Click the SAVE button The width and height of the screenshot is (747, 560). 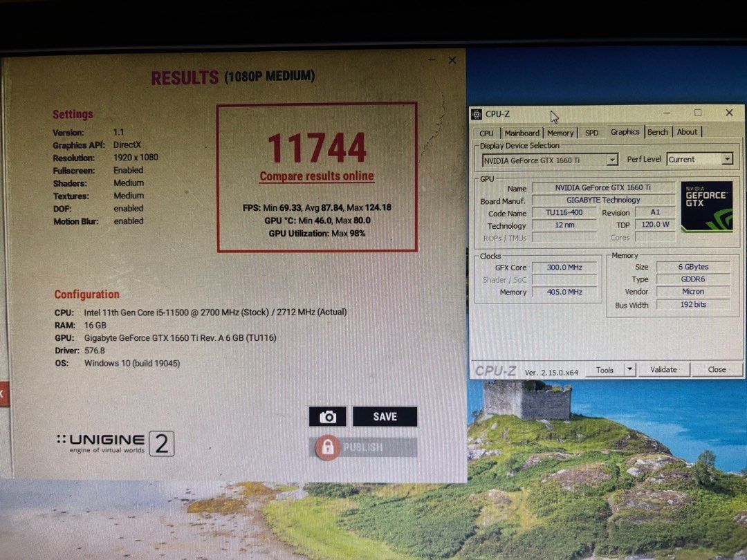coord(385,417)
